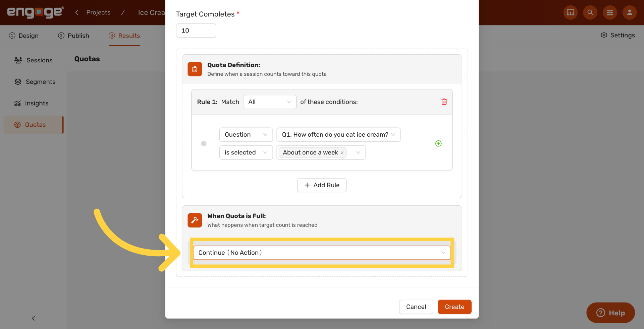644x329 pixels.
Task: Click the Quota Definition clipboard icon
Action: 195,69
